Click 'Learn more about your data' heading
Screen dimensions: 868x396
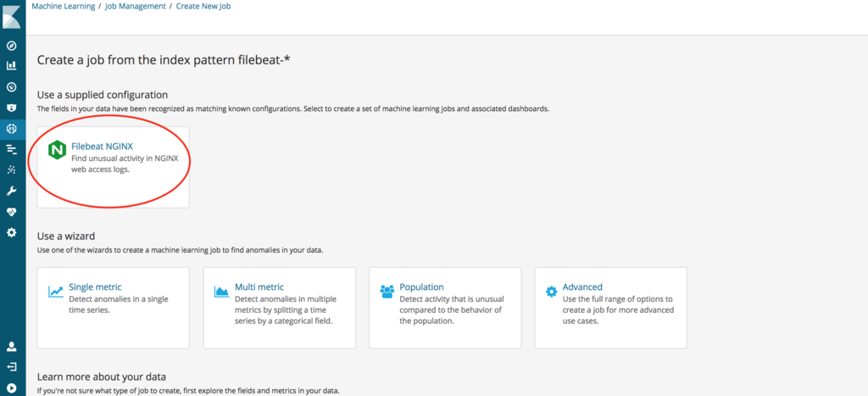102,377
